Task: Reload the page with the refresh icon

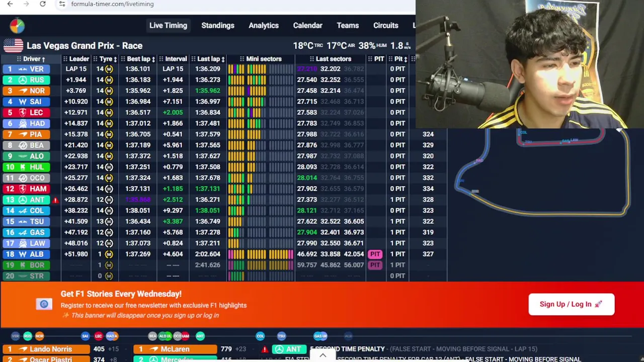Action: point(43,4)
